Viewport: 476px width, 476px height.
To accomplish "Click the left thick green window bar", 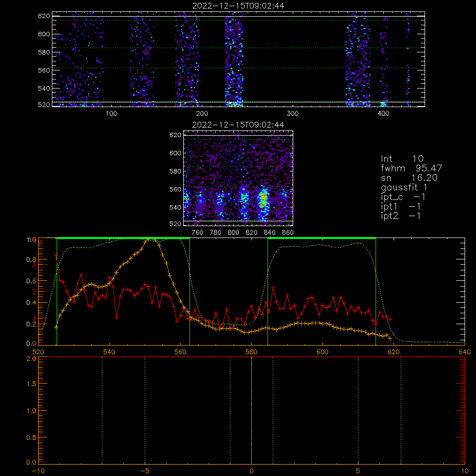I will 123,238.
